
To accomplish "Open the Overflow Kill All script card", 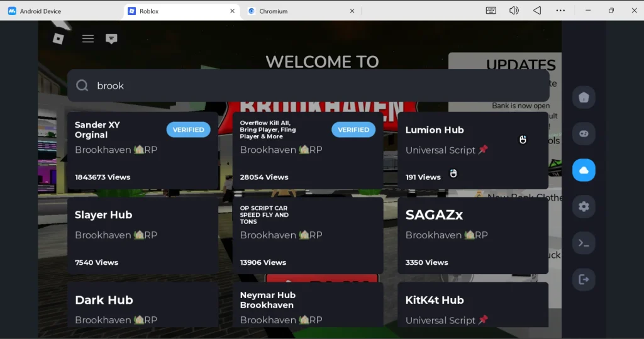I will pyautogui.click(x=308, y=151).
